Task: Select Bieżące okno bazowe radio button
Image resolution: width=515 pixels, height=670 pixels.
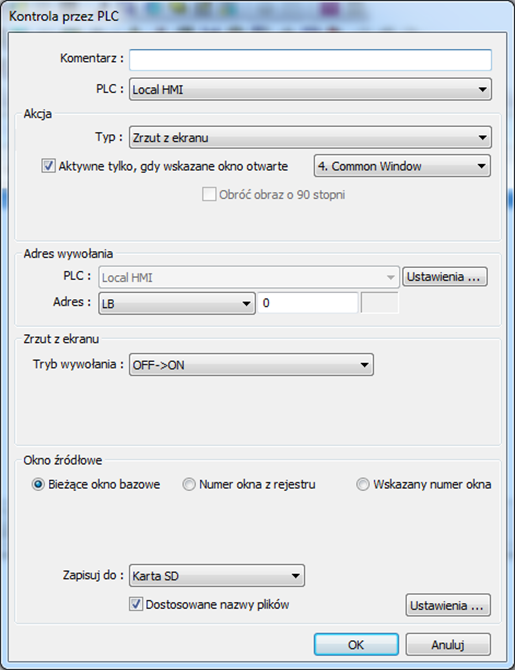Action: tap(38, 485)
